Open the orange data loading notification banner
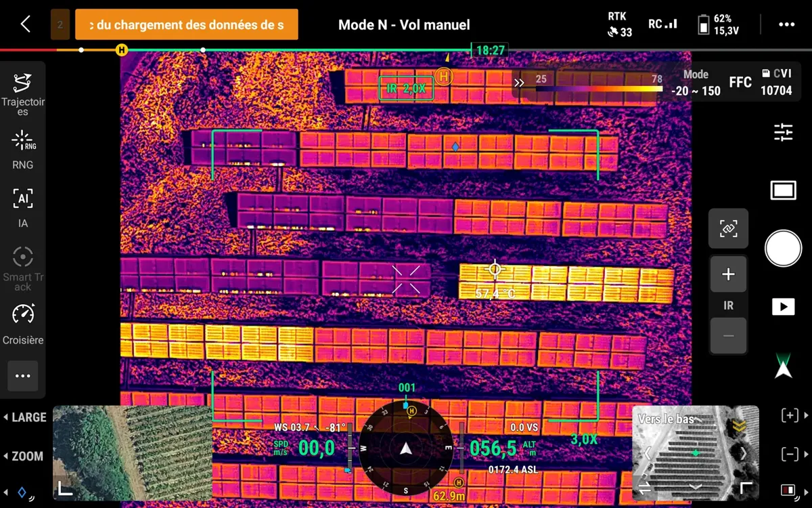812x508 pixels. [187, 25]
